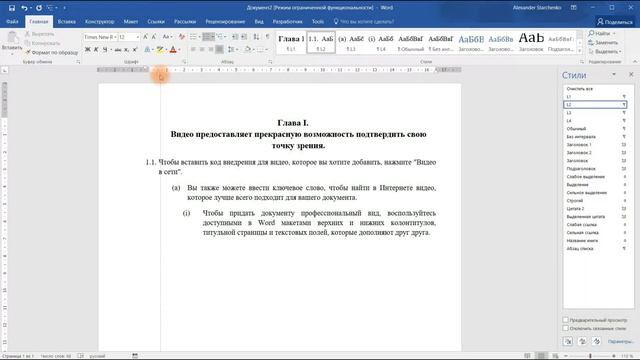Viewport: 640px width, 360px height.
Task: Open the change case Aa dropdown
Action: 167,37
